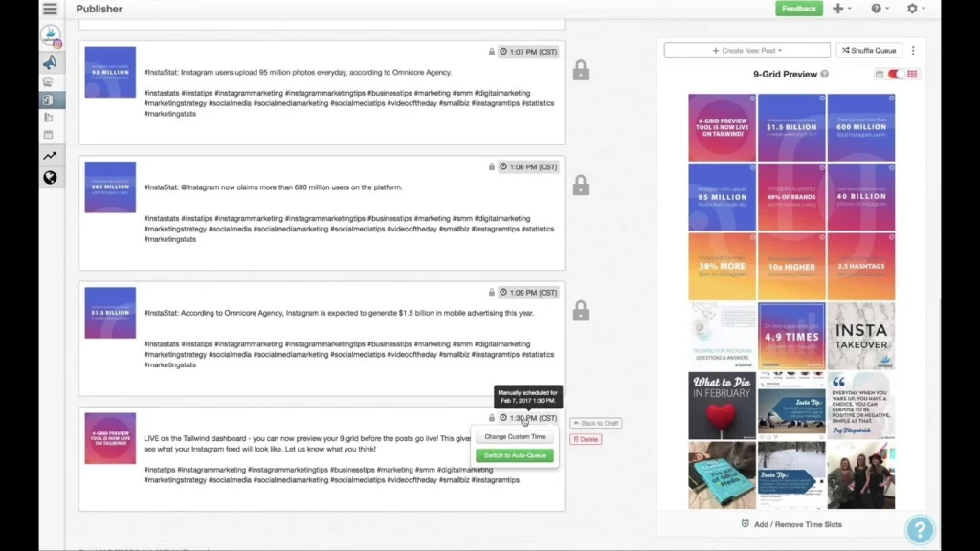
Task: Expand the settings gear dropdown
Action: pos(916,9)
